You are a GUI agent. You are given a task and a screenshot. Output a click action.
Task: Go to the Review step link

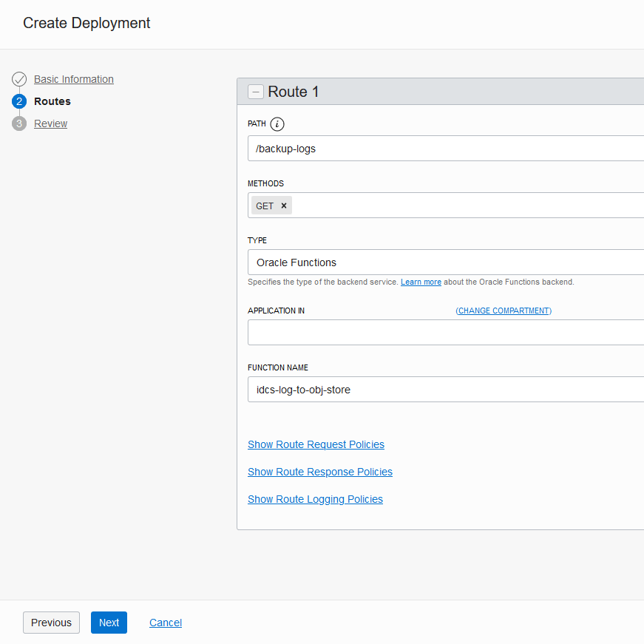(x=50, y=123)
